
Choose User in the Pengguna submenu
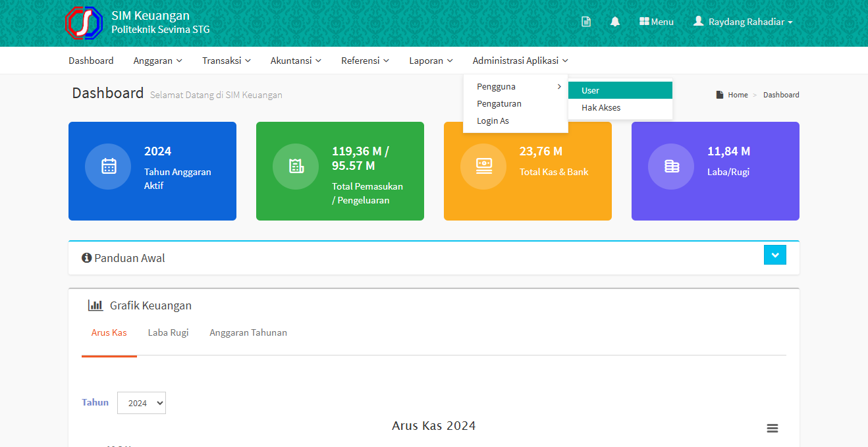coord(620,90)
